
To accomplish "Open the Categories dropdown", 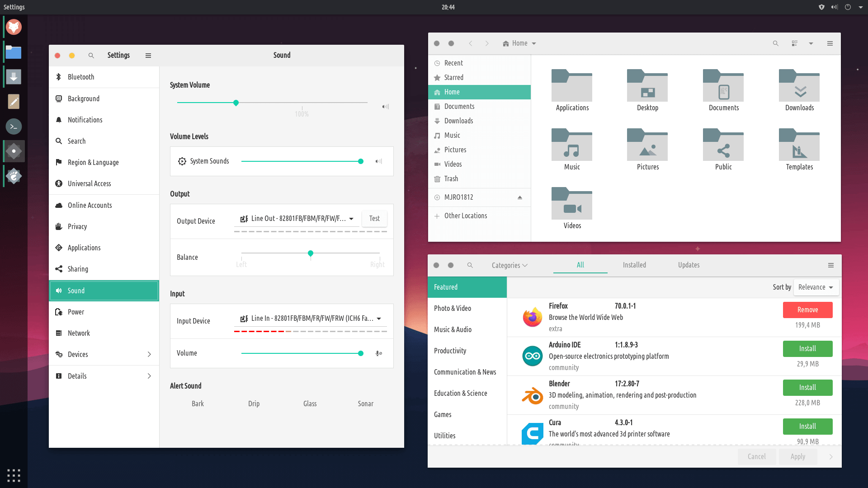I will [x=509, y=265].
